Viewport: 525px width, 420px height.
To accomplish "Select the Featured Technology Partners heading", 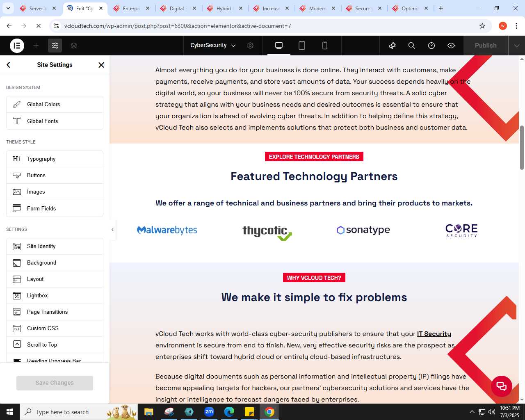I will tap(314, 176).
